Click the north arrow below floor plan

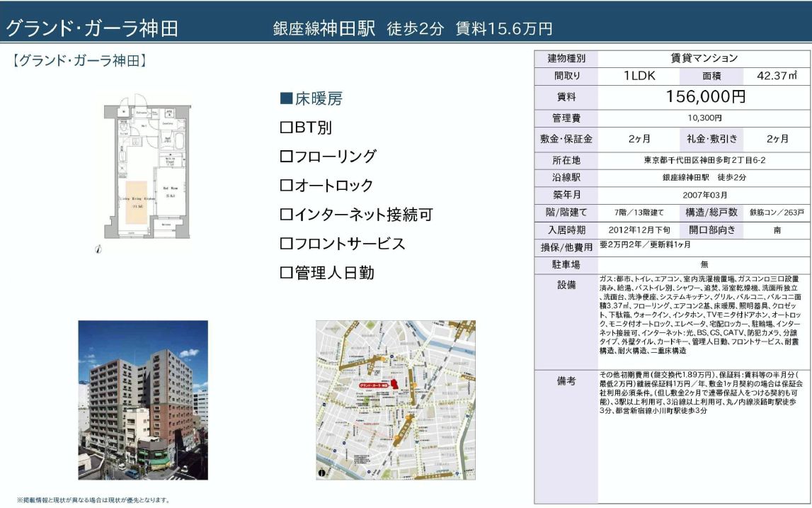point(98,249)
